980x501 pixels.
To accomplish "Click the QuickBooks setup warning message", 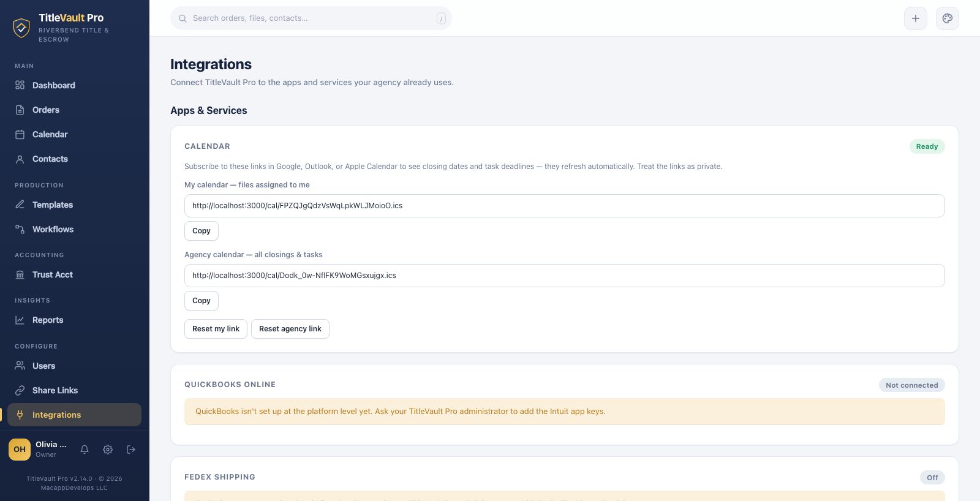I will click(x=564, y=412).
